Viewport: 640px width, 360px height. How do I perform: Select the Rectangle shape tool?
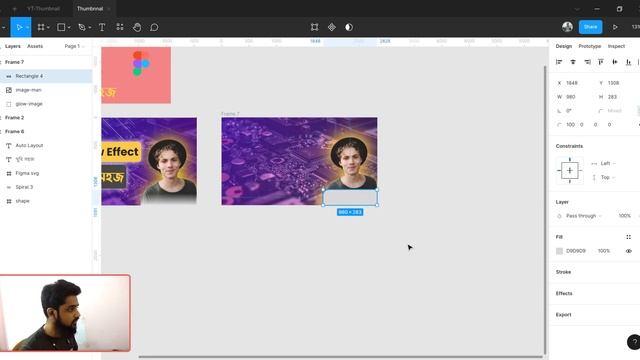pos(61,27)
